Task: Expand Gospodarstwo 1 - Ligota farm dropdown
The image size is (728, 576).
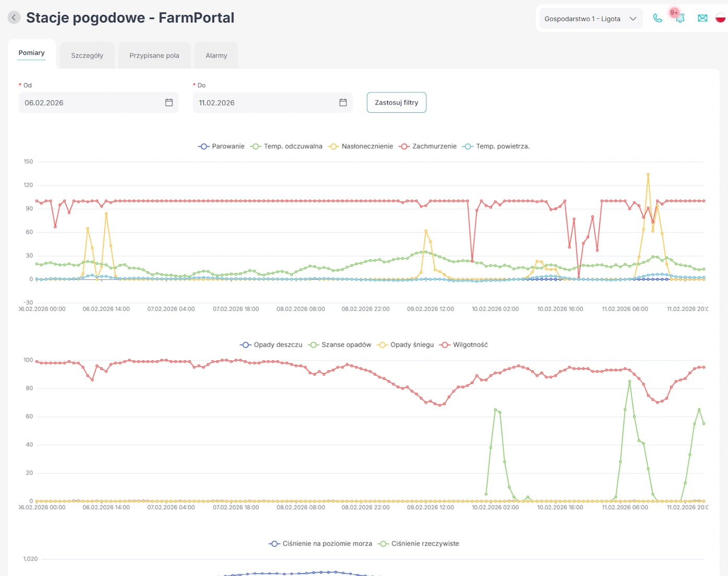Action: coord(590,19)
